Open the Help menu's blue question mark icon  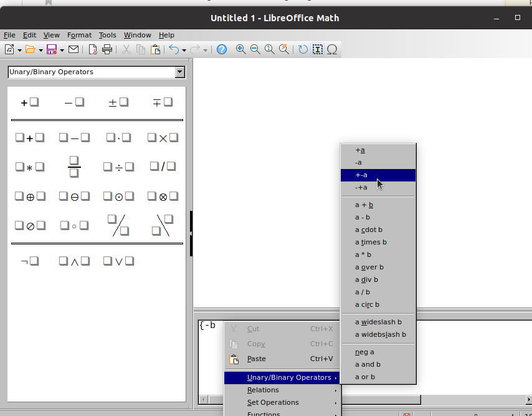(221, 49)
